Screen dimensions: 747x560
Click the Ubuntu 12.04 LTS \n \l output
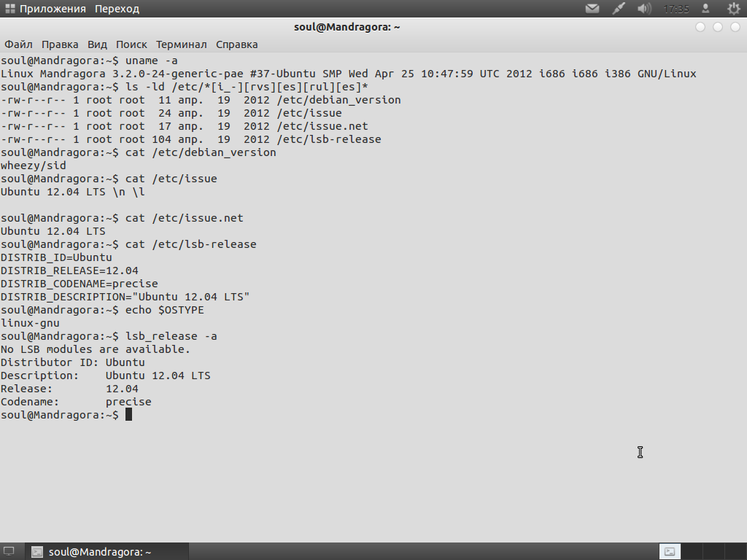pyautogui.click(x=72, y=192)
